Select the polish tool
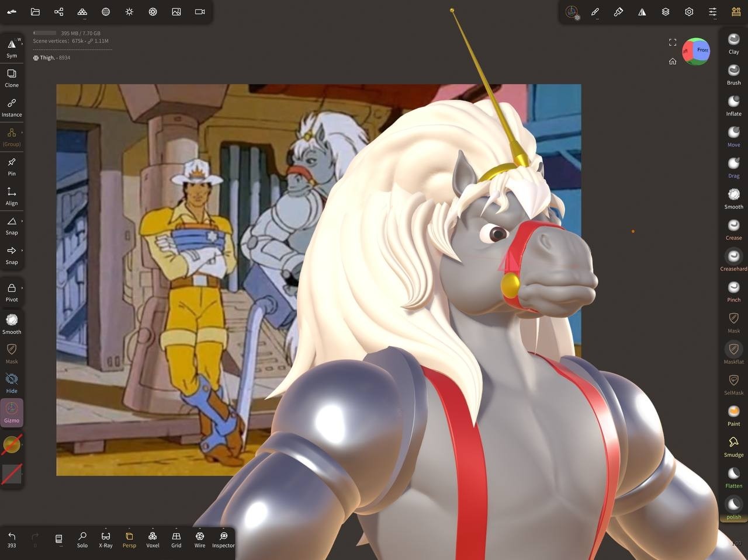 pyautogui.click(x=733, y=508)
